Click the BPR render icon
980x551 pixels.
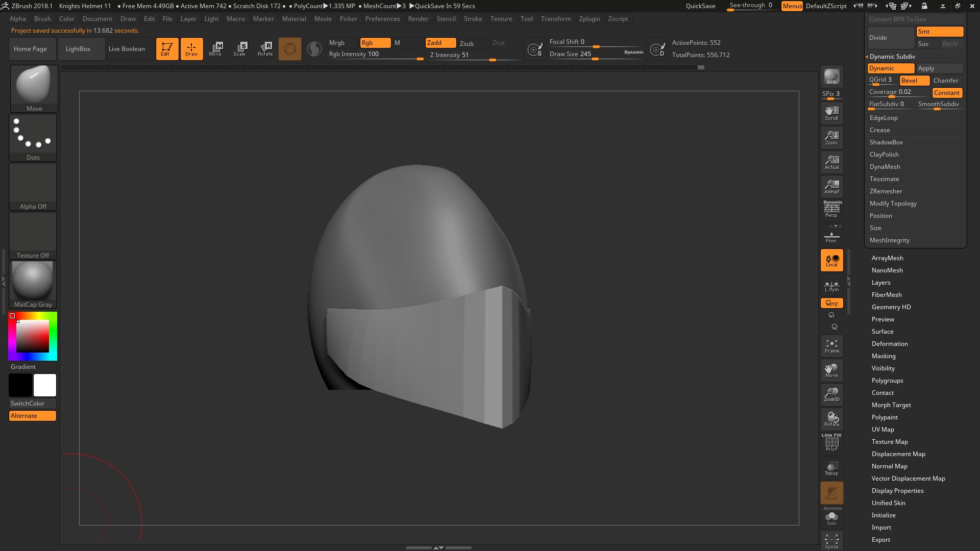(831, 77)
